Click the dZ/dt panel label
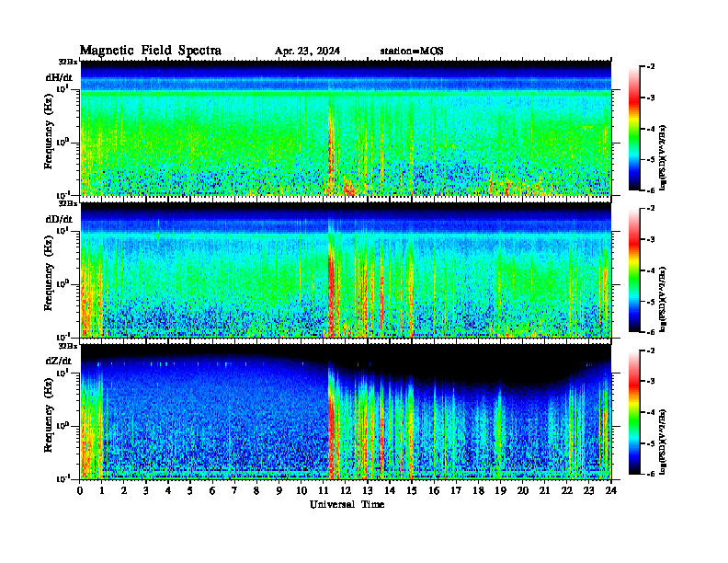728x563 pixels. pos(59,361)
